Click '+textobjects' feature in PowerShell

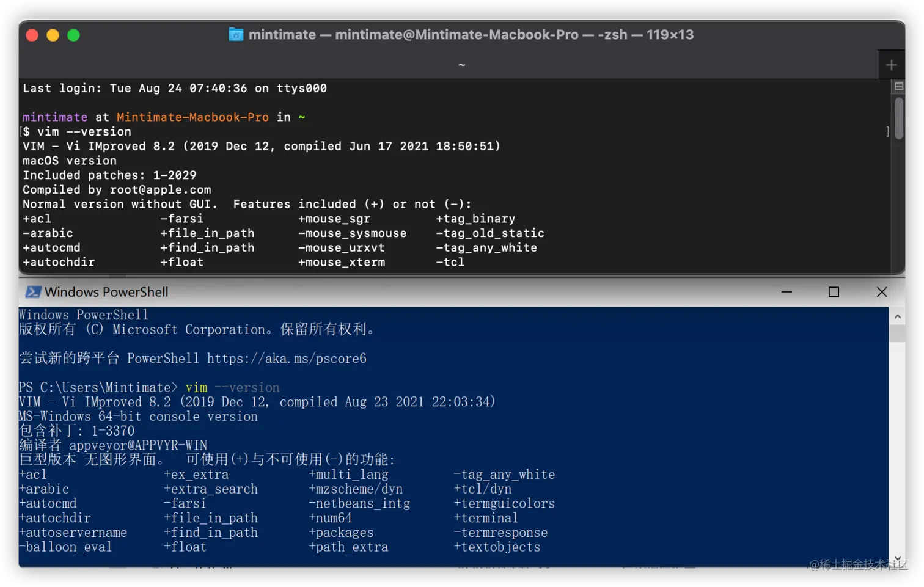click(x=497, y=547)
